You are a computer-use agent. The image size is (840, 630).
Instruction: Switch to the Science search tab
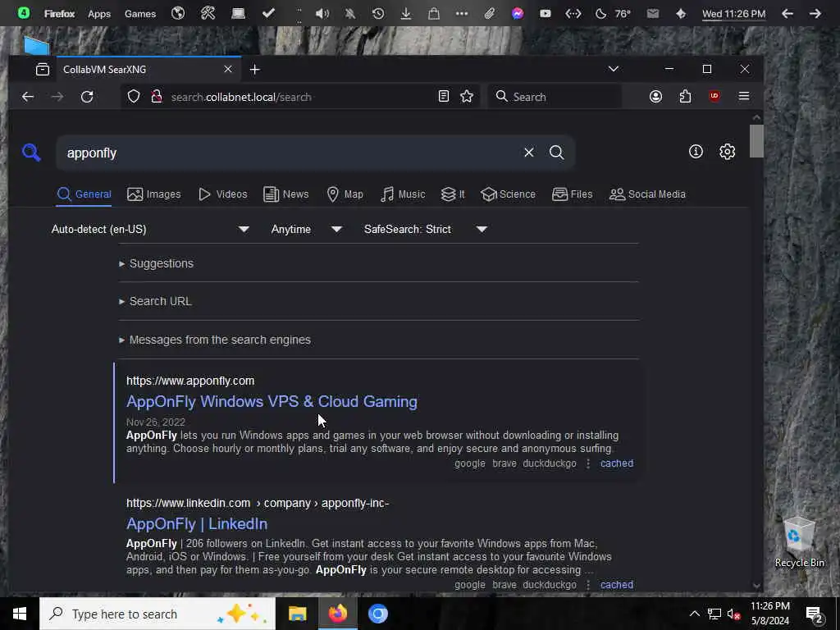pyautogui.click(x=508, y=194)
